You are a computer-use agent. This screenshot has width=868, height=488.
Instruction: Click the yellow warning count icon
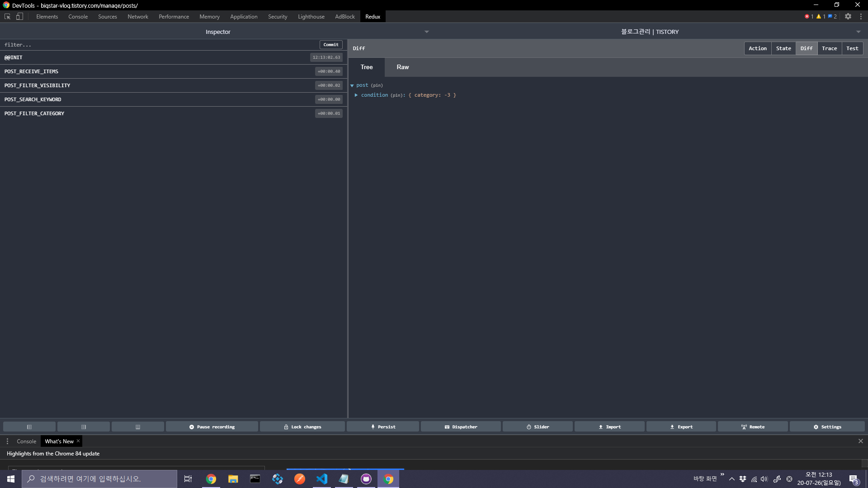pos(819,16)
